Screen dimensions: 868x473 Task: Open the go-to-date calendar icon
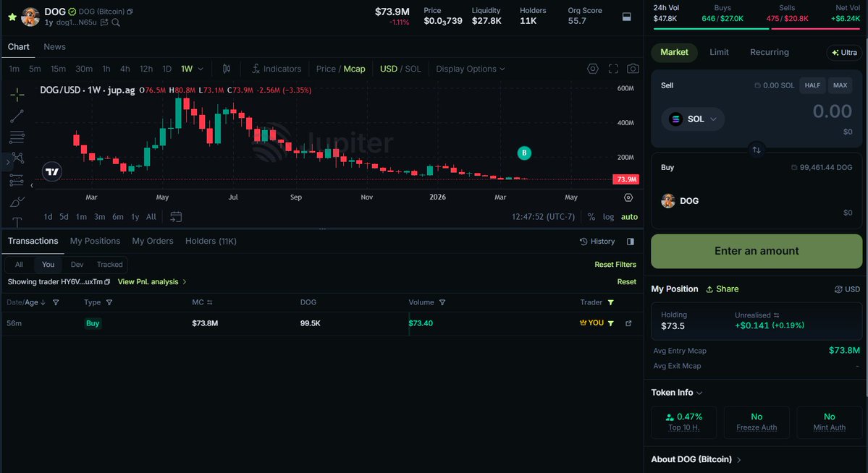[x=176, y=217]
